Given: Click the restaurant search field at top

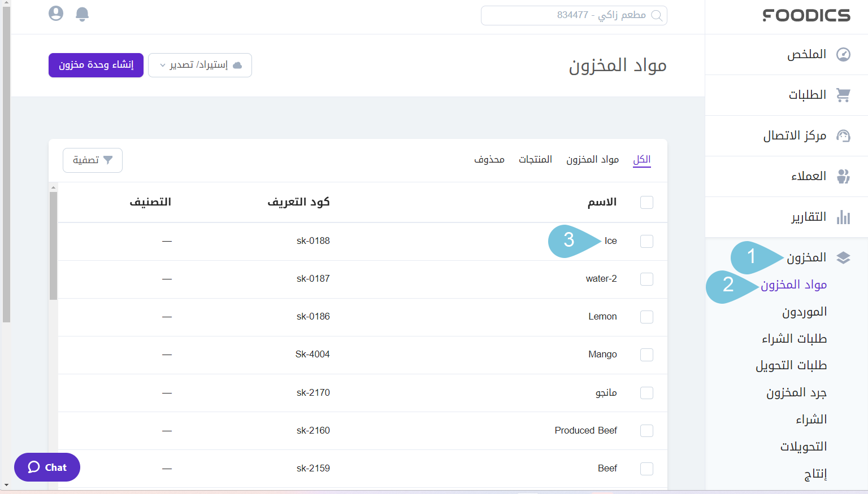Looking at the screenshot, I should [x=574, y=15].
